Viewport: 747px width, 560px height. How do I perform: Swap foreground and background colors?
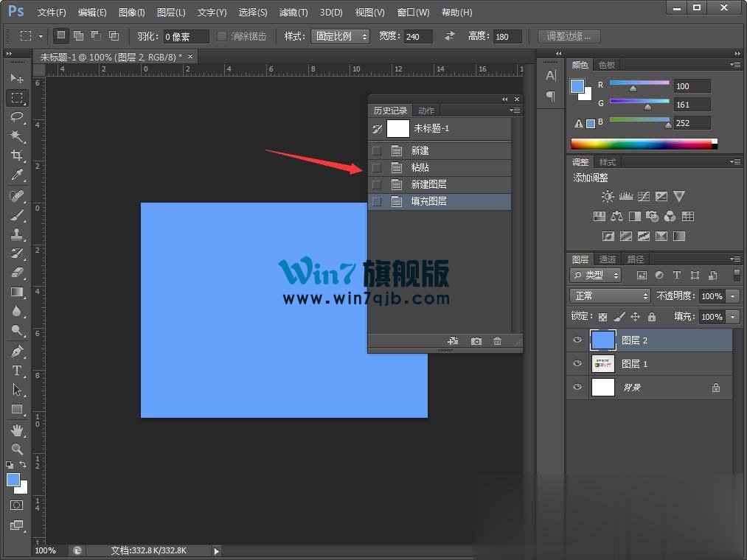[x=23, y=463]
